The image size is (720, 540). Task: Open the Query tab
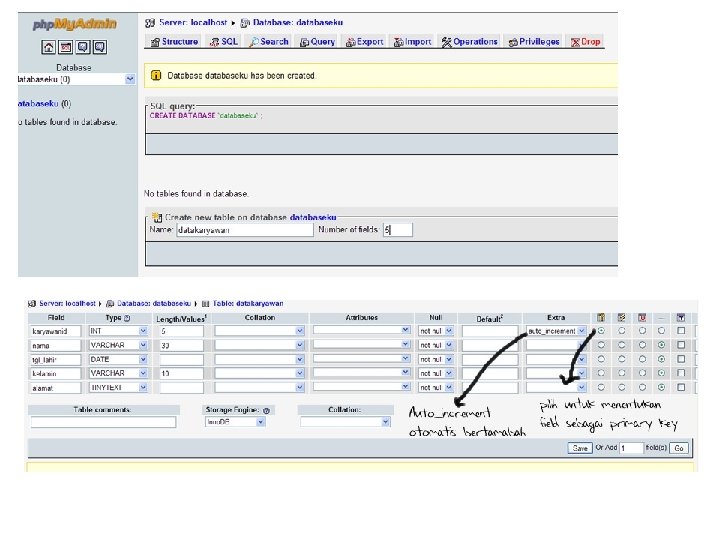point(317,42)
